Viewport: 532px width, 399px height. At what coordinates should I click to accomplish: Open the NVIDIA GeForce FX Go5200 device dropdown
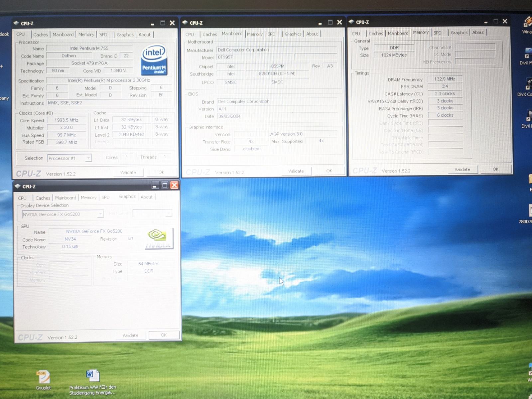click(100, 214)
